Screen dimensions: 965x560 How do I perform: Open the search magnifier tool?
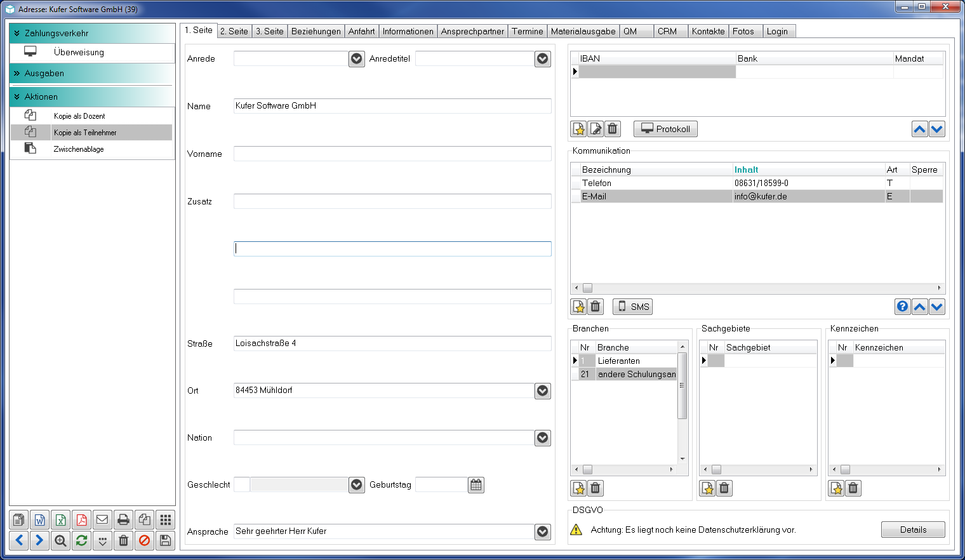click(x=61, y=540)
